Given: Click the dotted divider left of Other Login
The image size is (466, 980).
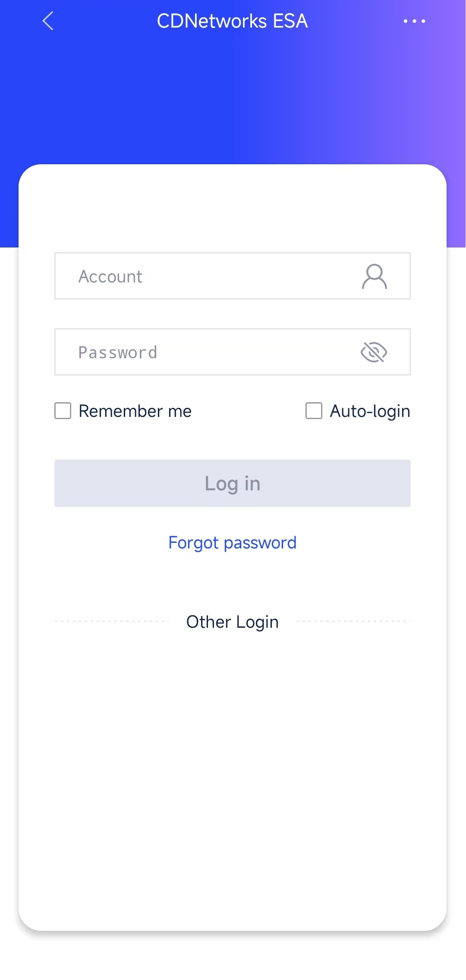Looking at the screenshot, I should click(112, 621).
